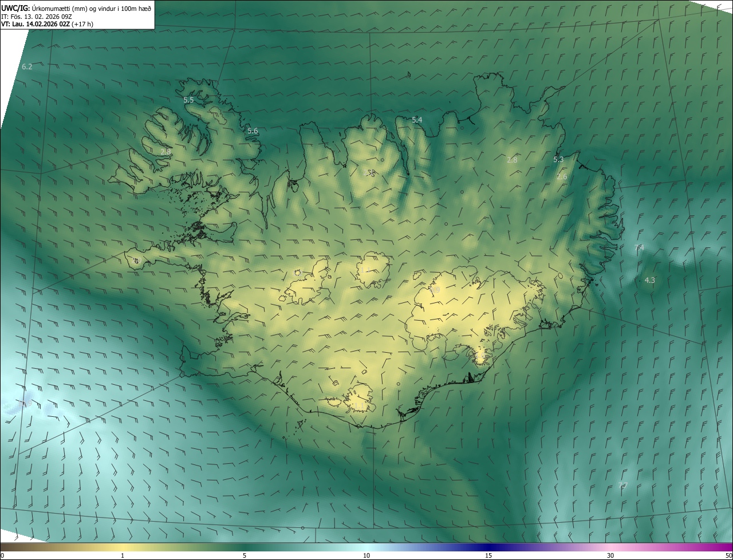Click the 50 tick on the color scale
Screen dimensions: 733x560
pos(728,555)
